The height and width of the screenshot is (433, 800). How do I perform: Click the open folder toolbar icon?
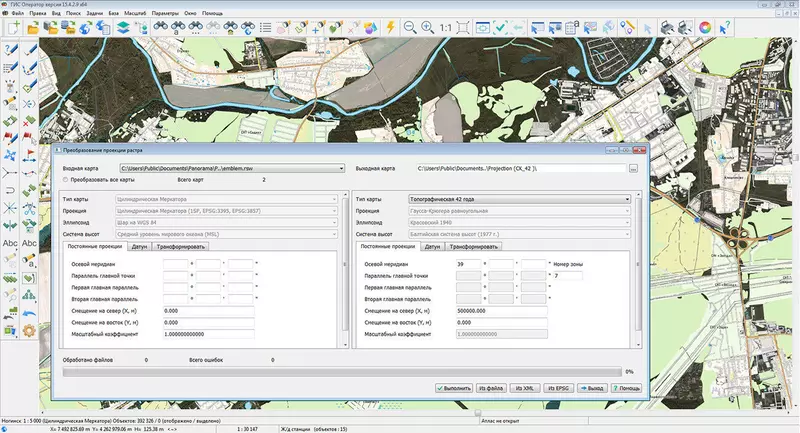click(34, 28)
